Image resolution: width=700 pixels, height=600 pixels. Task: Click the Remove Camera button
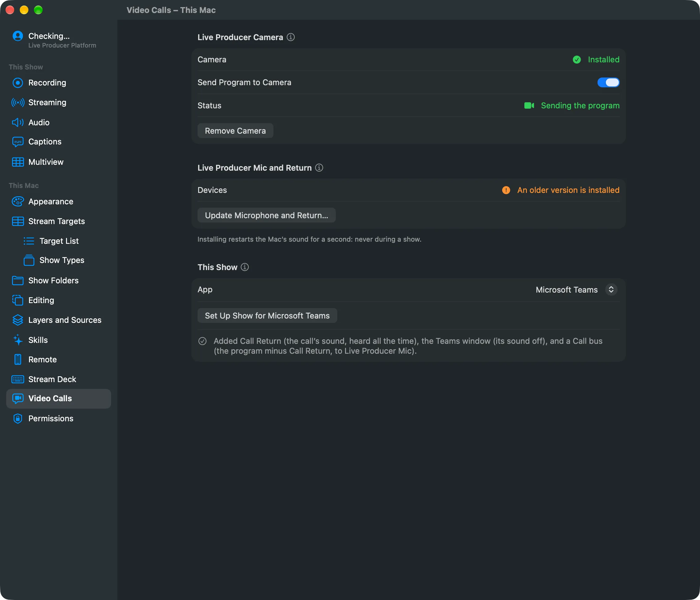click(x=235, y=131)
